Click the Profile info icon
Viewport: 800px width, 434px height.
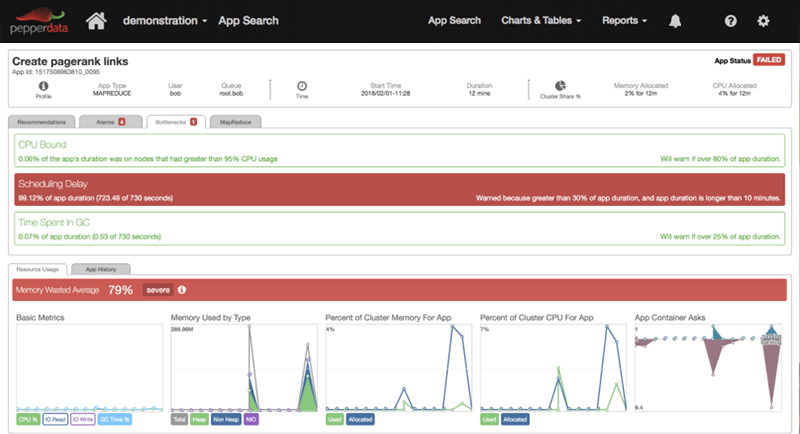[x=43, y=86]
